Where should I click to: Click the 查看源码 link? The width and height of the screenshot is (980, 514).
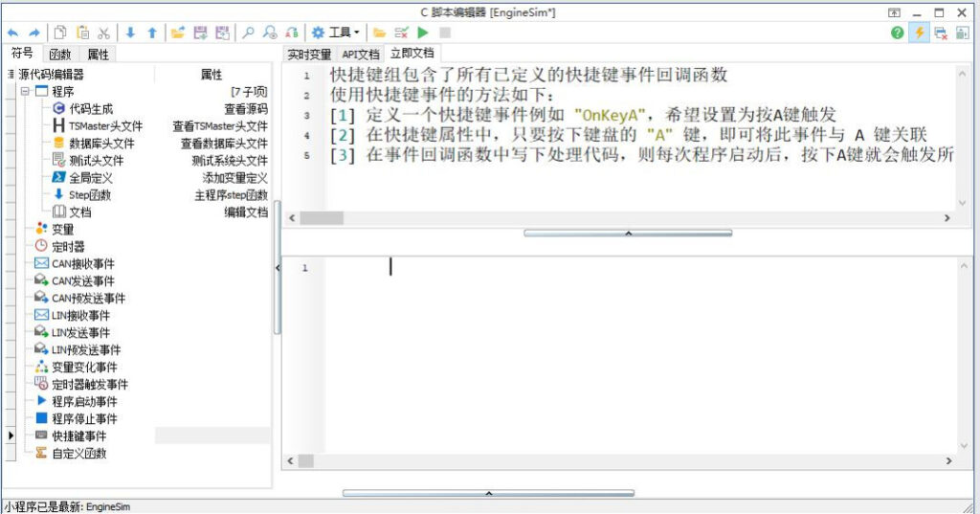pyautogui.click(x=246, y=109)
